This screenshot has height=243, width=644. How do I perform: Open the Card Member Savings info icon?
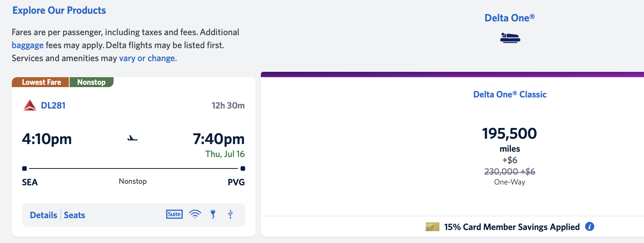pos(589,227)
